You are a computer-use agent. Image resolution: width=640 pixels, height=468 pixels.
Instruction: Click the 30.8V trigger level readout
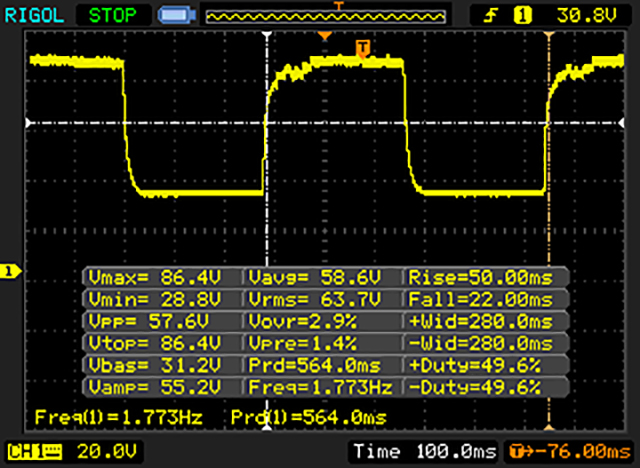586,16
